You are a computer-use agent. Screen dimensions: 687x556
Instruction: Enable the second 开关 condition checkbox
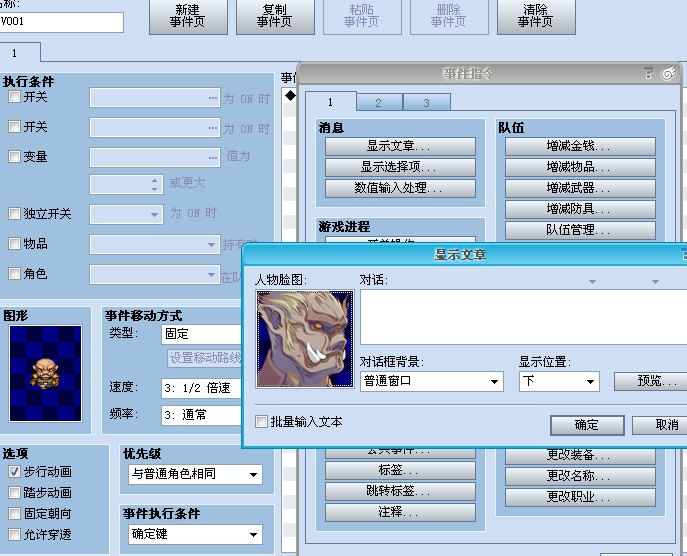(x=14, y=127)
